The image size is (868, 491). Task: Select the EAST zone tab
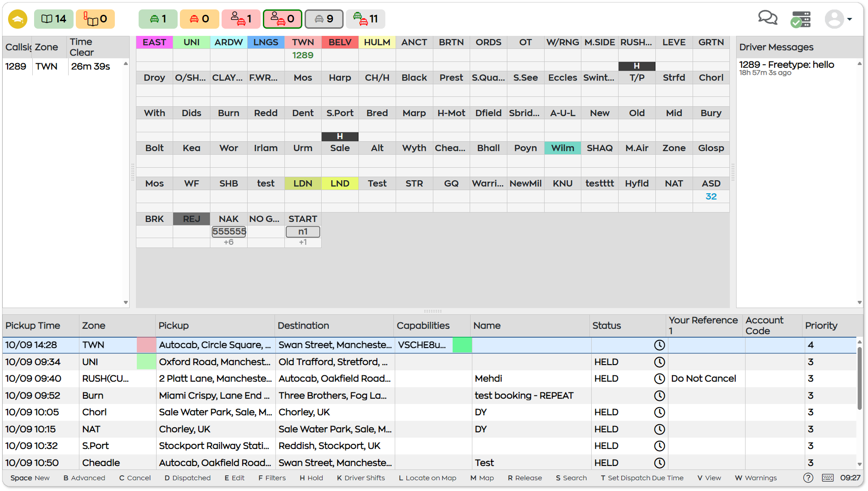pos(154,42)
